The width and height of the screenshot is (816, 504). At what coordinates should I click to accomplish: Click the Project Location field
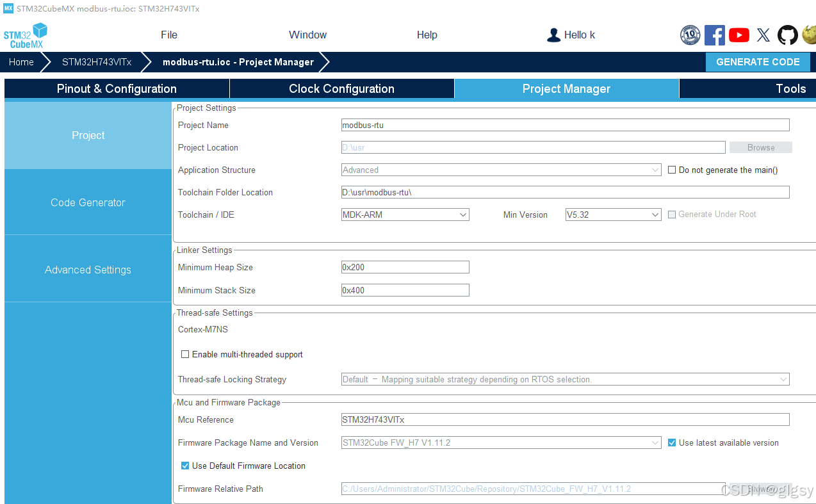click(x=533, y=147)
